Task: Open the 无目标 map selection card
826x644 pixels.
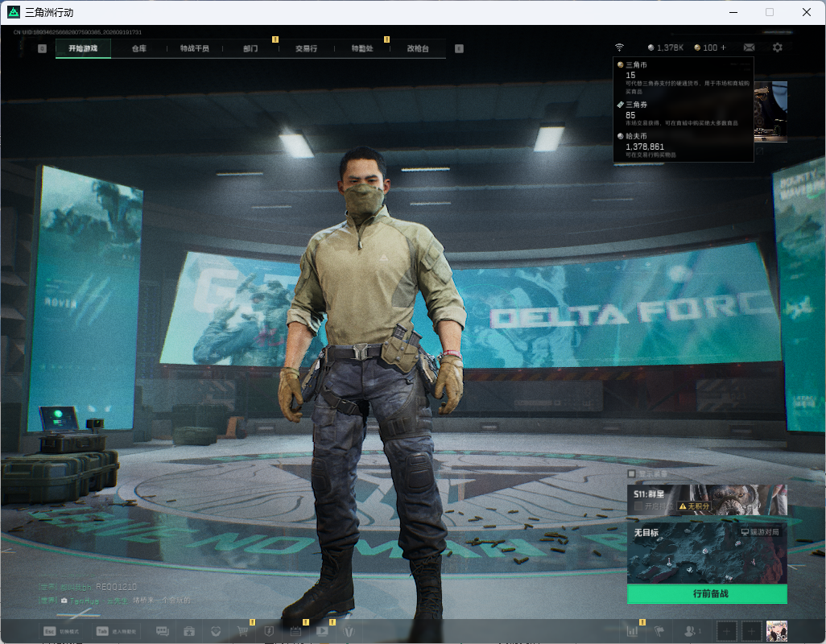Action: [x=707, y=553]
